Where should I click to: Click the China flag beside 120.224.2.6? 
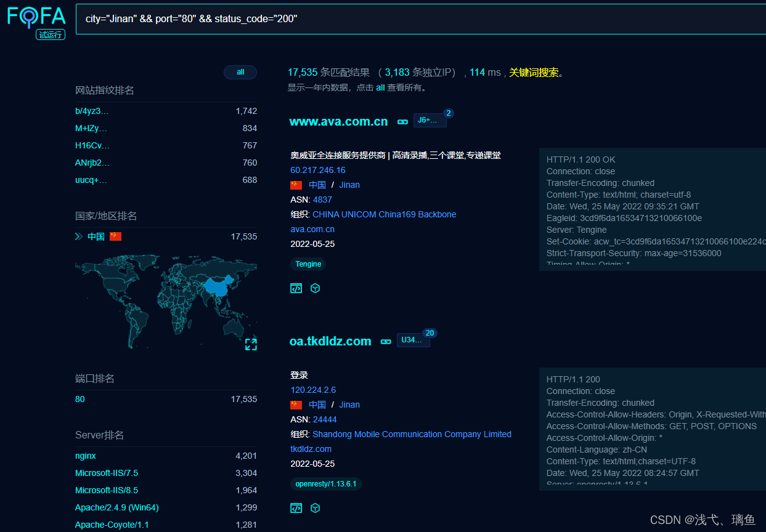pos(296,405)
